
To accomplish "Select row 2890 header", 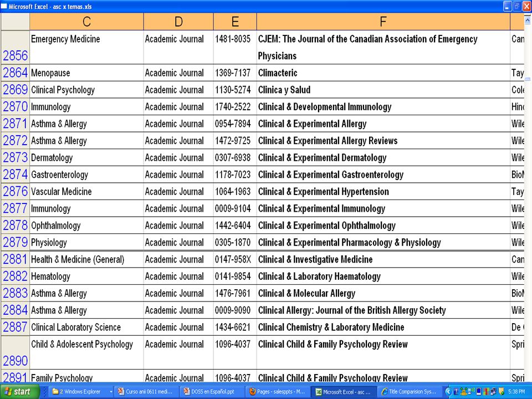I will (16, 352).
